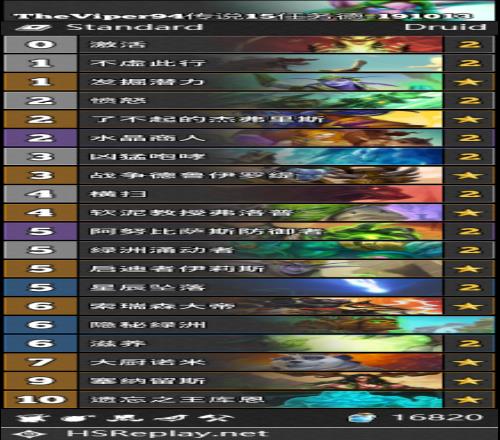Viewport: 500px width, 440px height.
Task: Click the count 2 beside 水晶商人
Action: pyautogui.click(x=469, y=138)
